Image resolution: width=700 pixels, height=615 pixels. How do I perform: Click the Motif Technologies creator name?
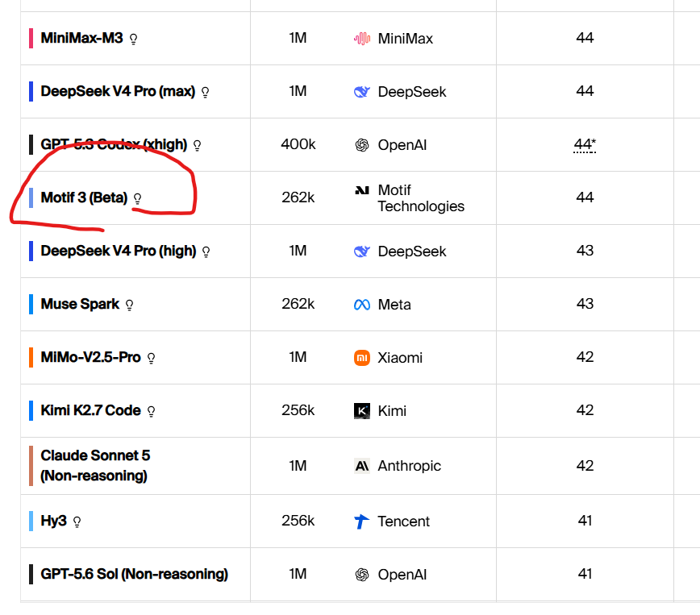coord(420,198)
